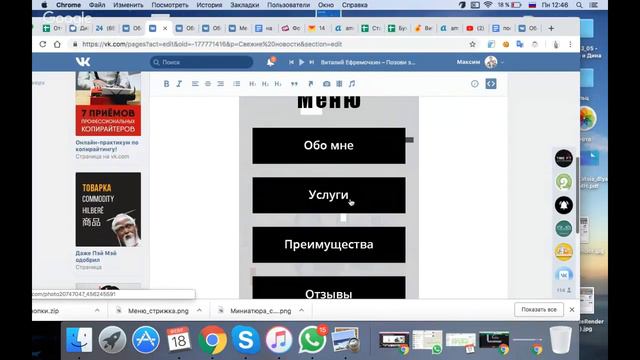The image size is (640, 360).
Task: Select the 'Отзывы' menu image
Action: pyautogui.click(x=329, y=288)
